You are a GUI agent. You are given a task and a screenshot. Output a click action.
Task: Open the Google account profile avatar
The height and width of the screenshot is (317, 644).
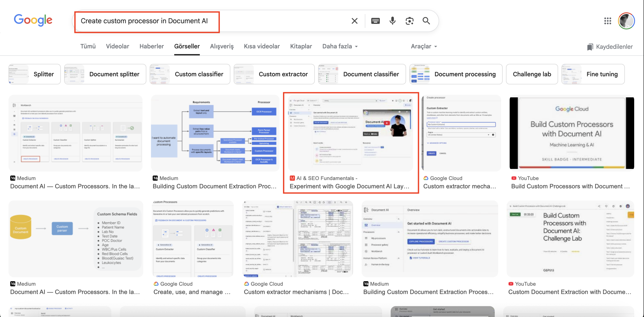(626, 21)
